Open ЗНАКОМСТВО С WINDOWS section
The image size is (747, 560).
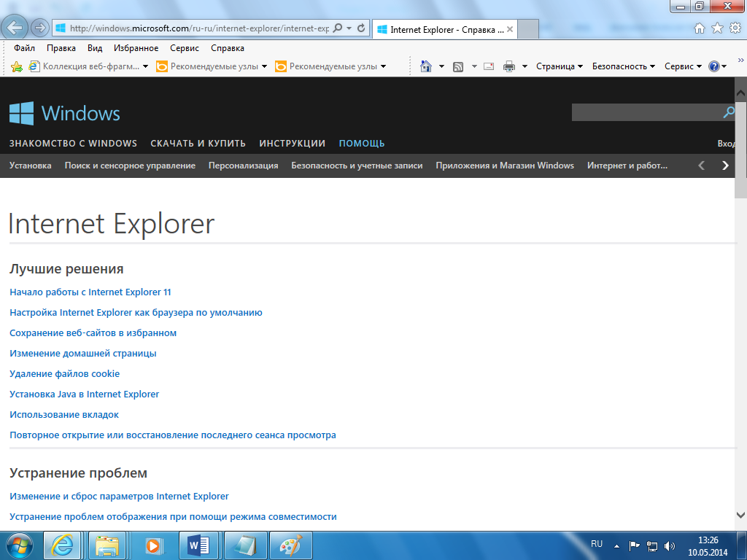[x=73, y=144]
